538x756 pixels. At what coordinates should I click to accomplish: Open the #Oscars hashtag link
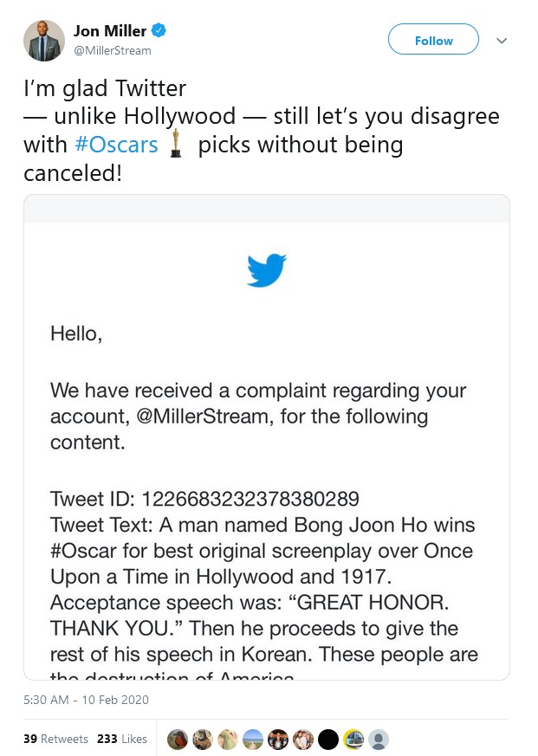coord(116,144)
